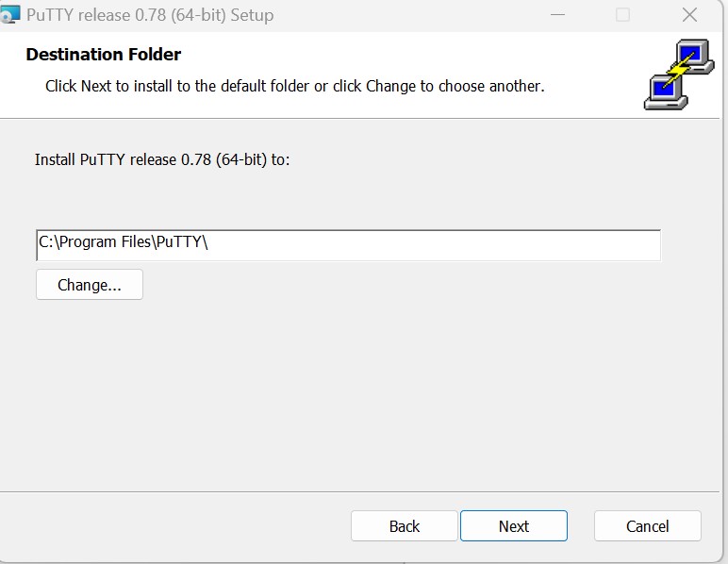This screenshot has height=564, width=728.
Task: Close the PuTTY Setup window
Action: [x=689, y=15]
